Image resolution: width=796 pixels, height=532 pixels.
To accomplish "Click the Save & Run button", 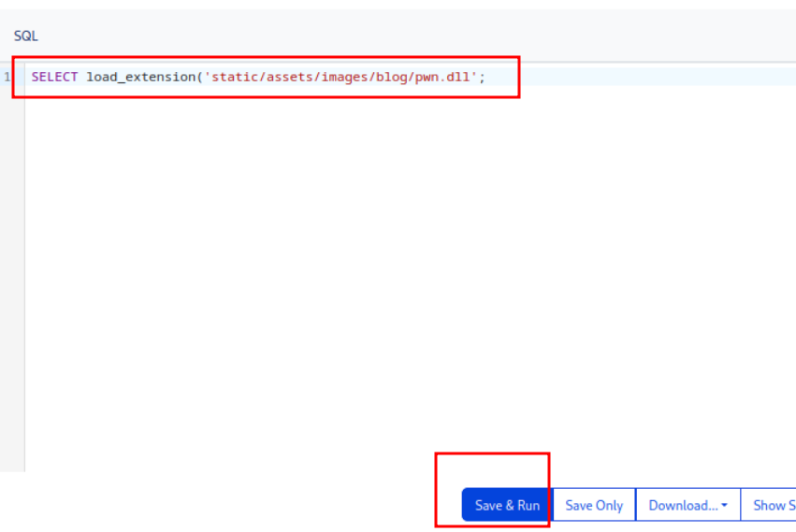I will point(507,505).
